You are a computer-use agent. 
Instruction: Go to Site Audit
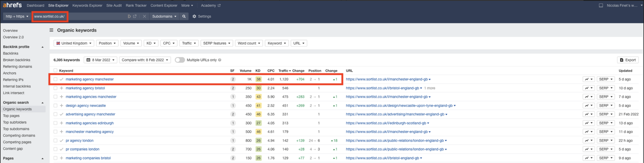[x=114, y=5]
